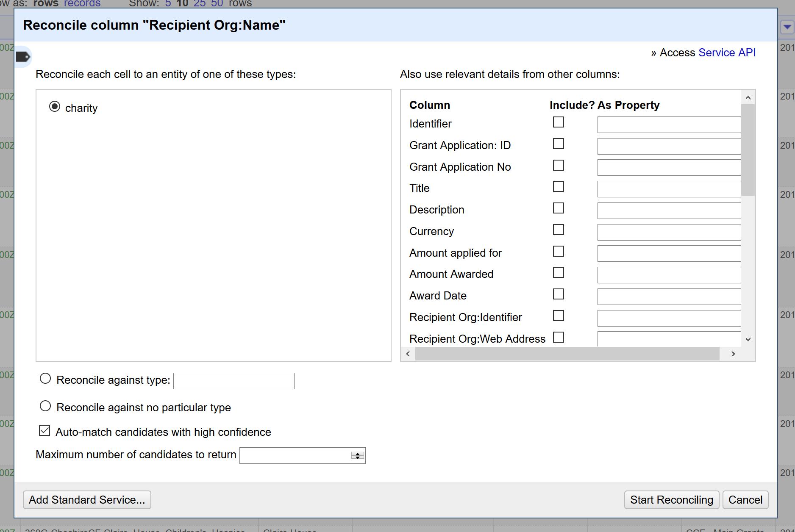Choose Reconcile against no particular type
The height and width of the screenshot is (532, 795).
(x=45, y=406)
